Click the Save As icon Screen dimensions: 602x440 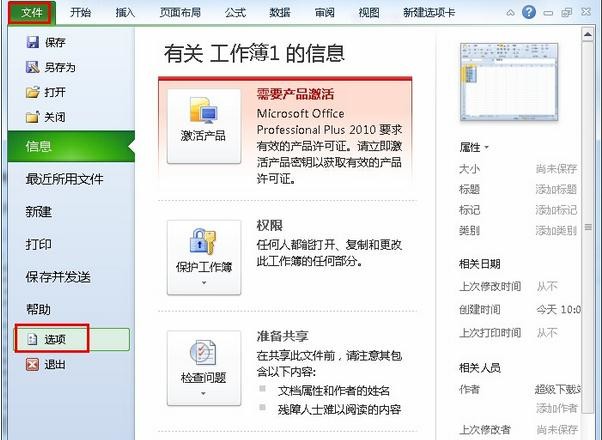[32, 67]
